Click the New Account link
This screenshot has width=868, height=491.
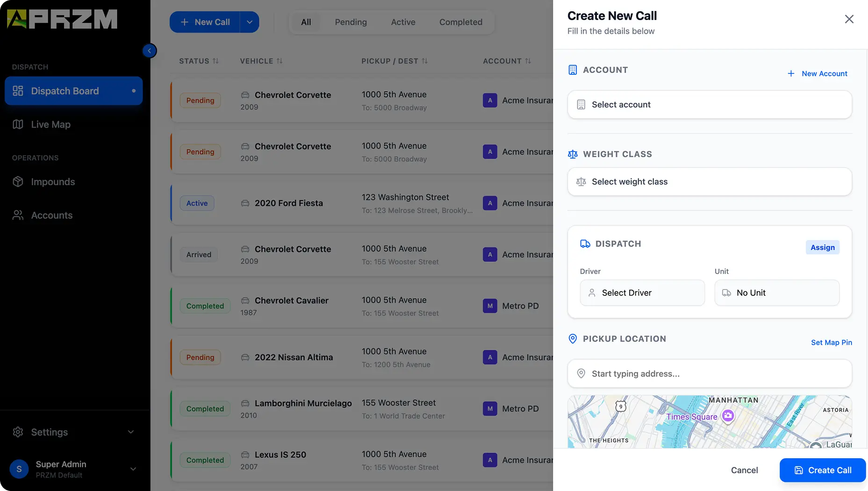pos(817,73)
